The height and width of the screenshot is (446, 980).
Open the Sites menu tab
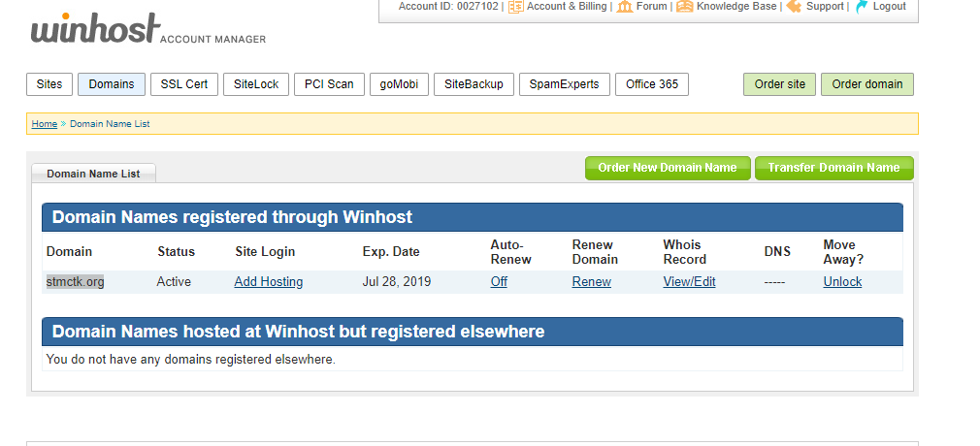49,84
